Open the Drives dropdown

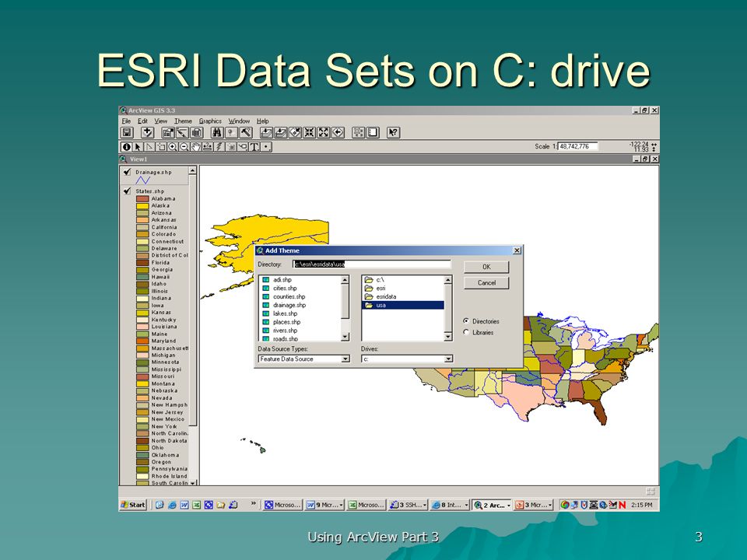pos(448,359)
